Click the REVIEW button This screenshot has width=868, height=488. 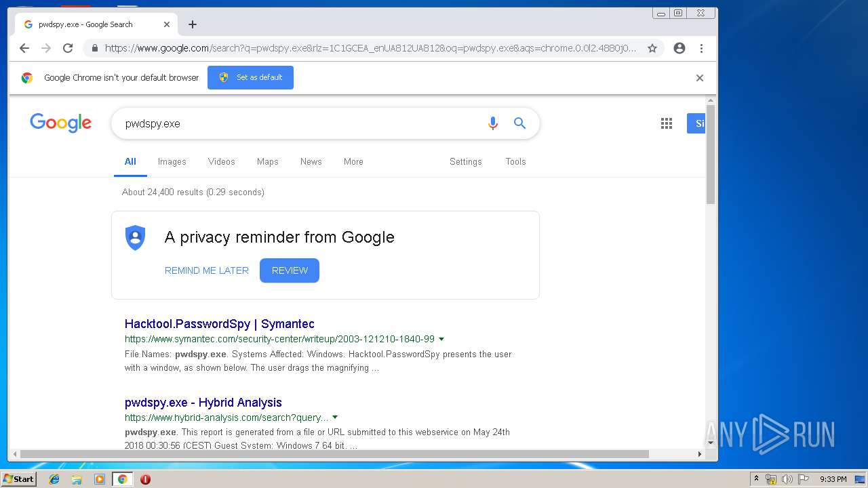pos(290,270)
